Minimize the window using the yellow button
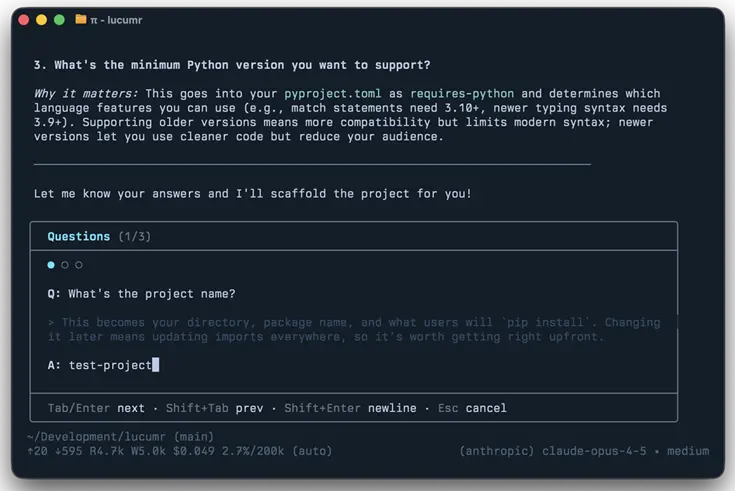 coord(42,19)
